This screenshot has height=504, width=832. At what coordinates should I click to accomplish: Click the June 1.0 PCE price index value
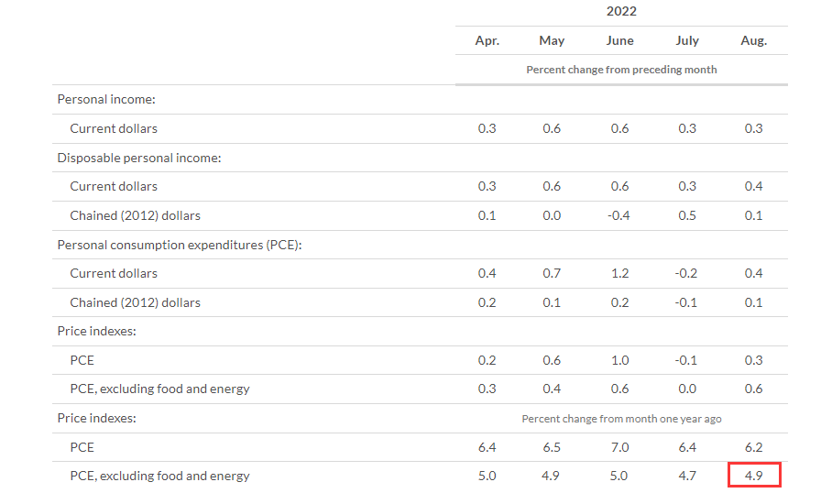pos(619,360)
